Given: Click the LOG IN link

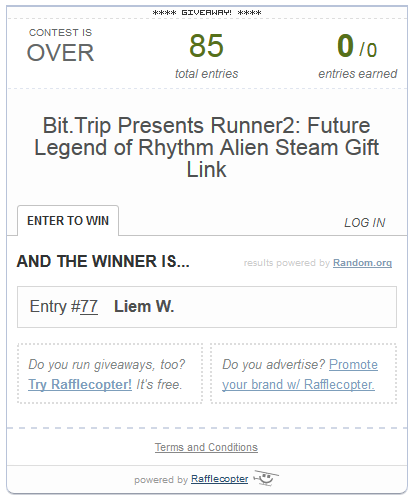Looking at the screenshot, I should click(x=365, y=223).
